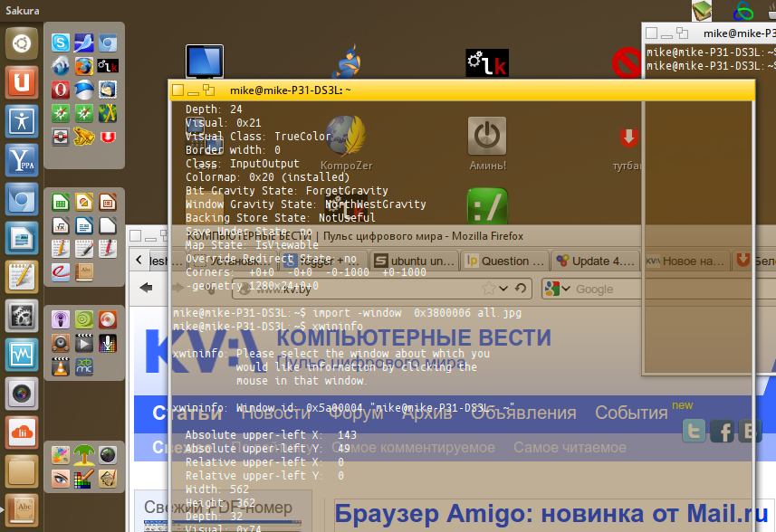Open the События menu on the KV page
This screenshot has width=776, height=532.
click(x=631, y=413)
